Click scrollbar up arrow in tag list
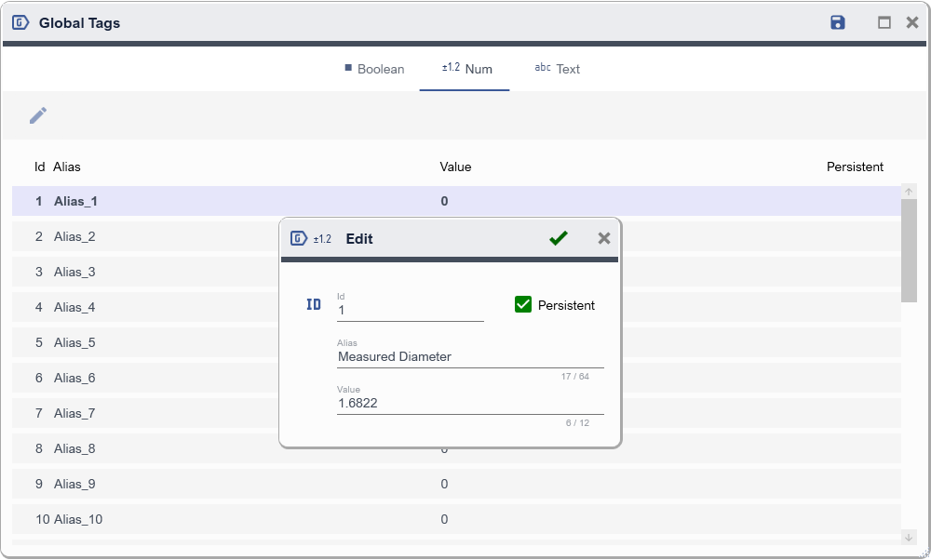The image size is (931, 560). pos(909,192)
